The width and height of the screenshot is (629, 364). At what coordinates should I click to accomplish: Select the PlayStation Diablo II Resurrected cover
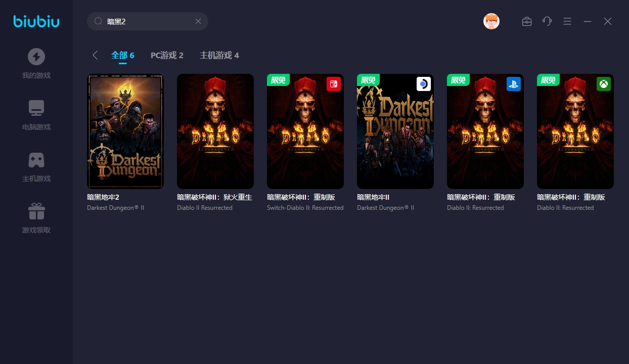pyautogui.click(x=485, y=131)
